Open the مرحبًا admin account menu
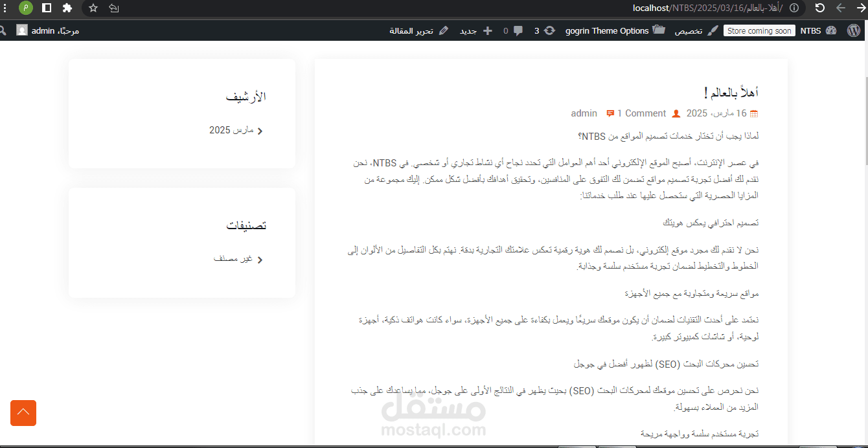 click(x=48, y=30)
